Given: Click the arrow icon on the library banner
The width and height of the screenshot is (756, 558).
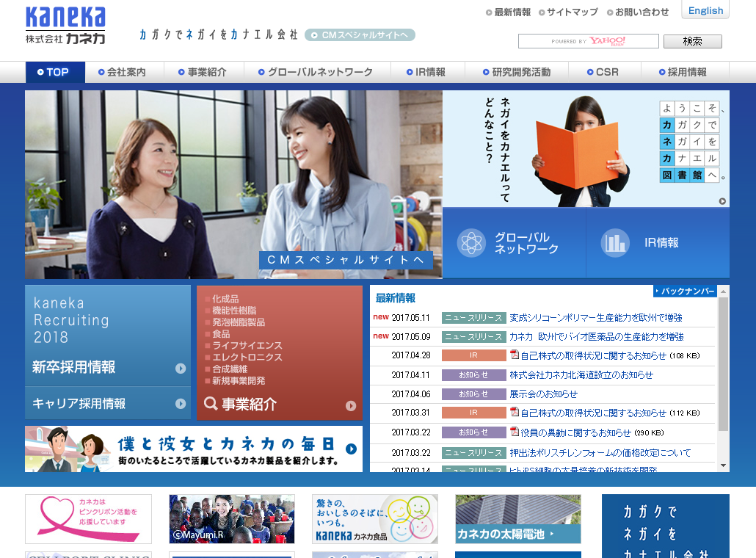Looking at the screenshot, I should click(722, 201).
